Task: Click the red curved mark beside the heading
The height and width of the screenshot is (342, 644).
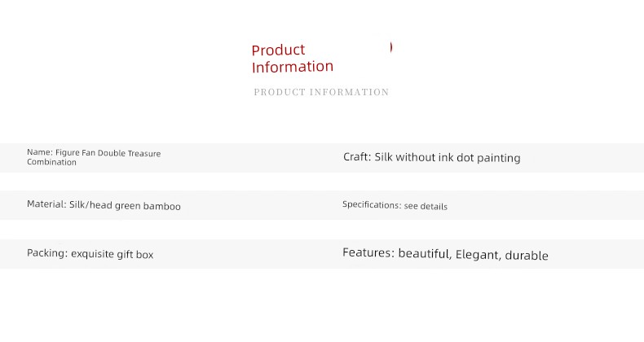Action: pyautogui.click(x=391, y=47)
